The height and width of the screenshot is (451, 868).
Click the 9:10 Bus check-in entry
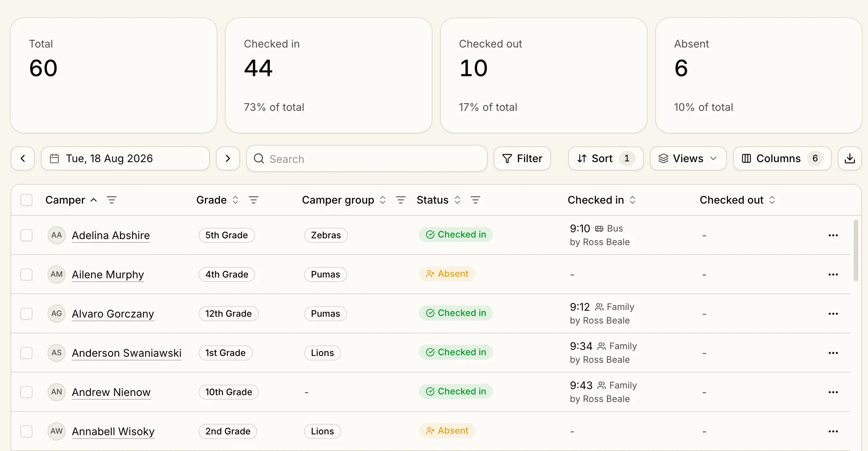(x=600, y=235)
